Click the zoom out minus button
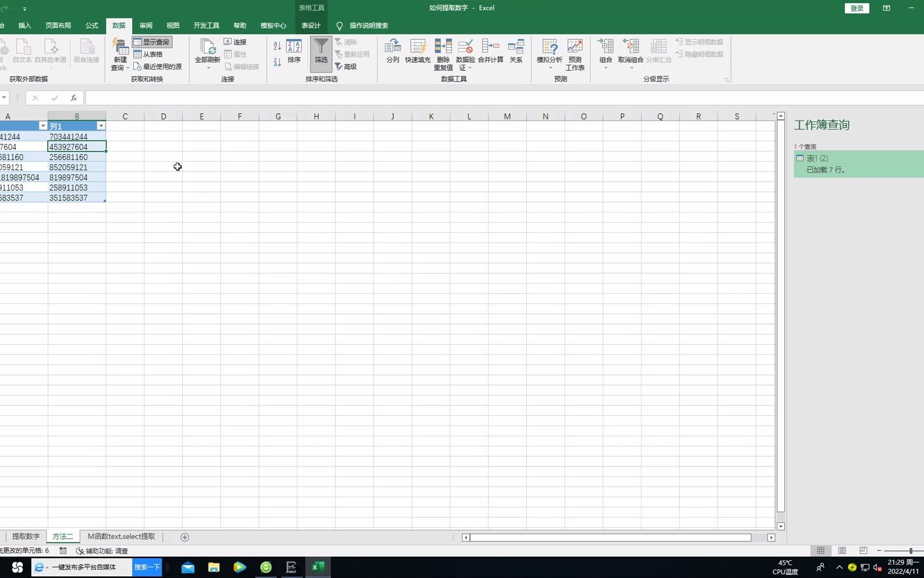The width and height of the screenshot is (924, 578). coord(879,550)
